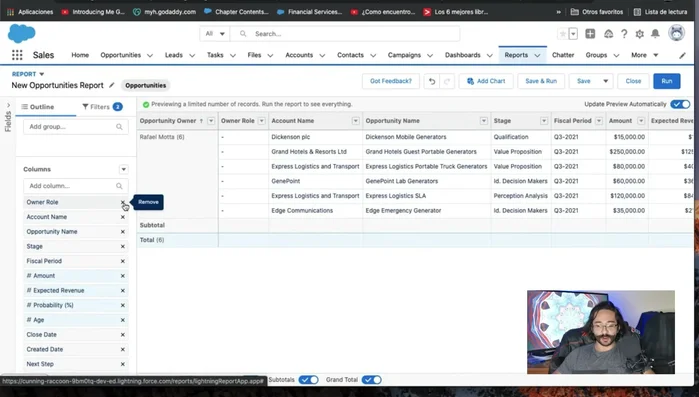Open Amount column header menu
Screen dimensions: 699x397
coord(641,121)
